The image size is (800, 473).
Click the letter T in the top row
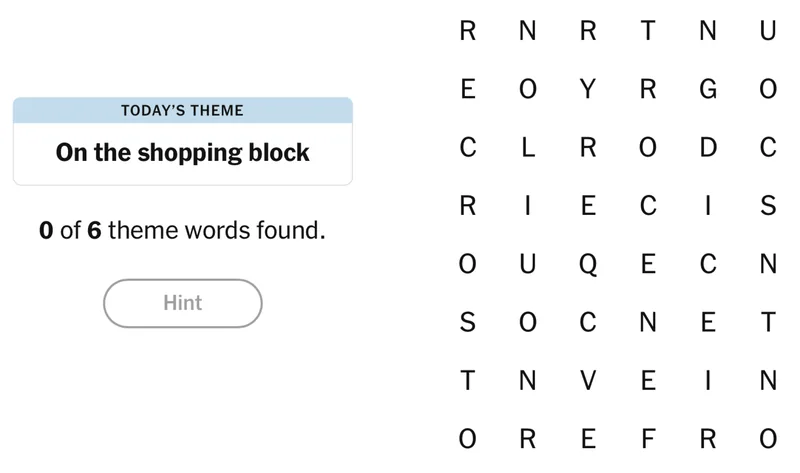point(648,32)
